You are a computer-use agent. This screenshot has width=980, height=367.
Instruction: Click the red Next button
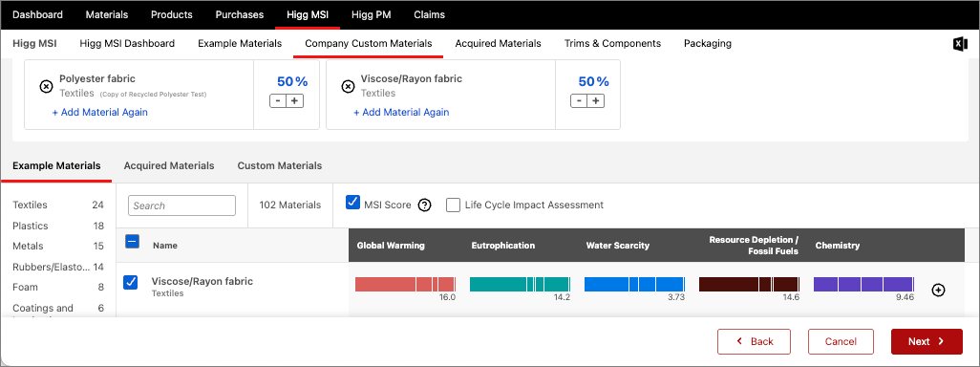(927, 341)
